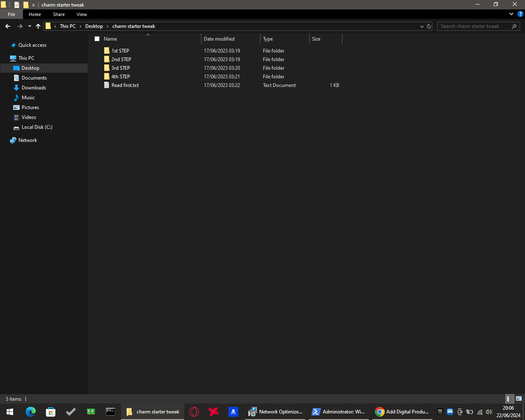Open Music in the navigation pane
This screenshot has width=525, height=420.
coord(28,98)
